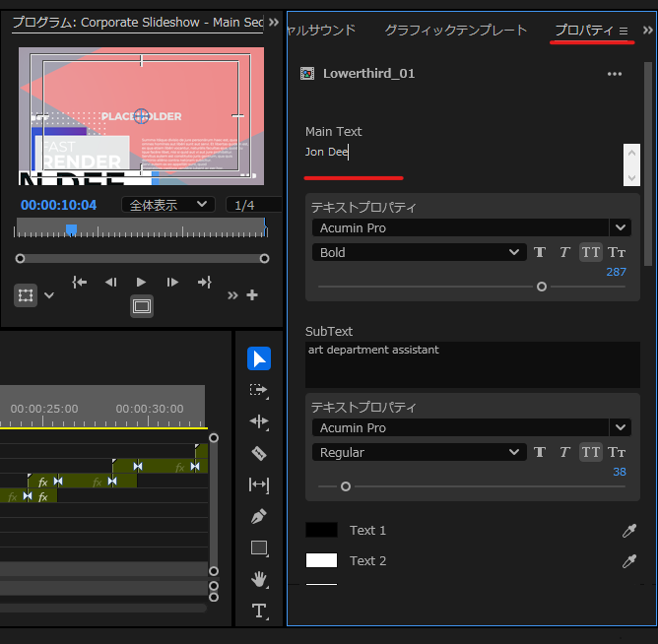Click the Text 2 white color swatch
The height and width of the screenshot is (644, 658).
321,560
